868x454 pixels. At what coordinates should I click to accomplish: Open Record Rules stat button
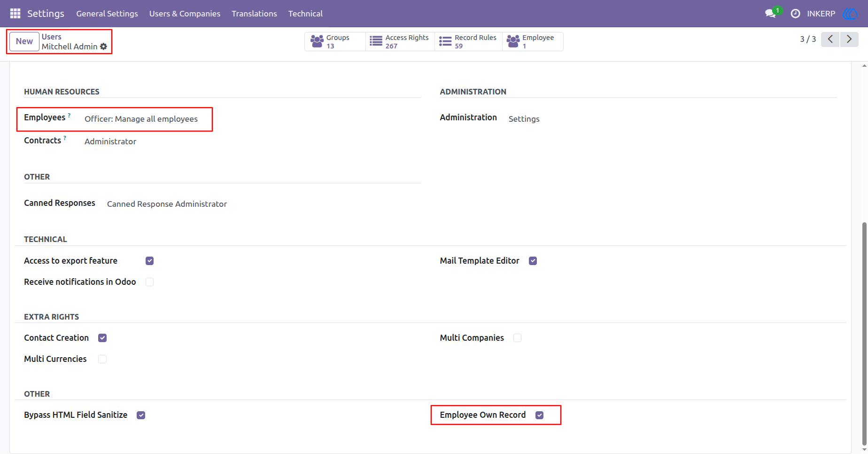point(468,41)
